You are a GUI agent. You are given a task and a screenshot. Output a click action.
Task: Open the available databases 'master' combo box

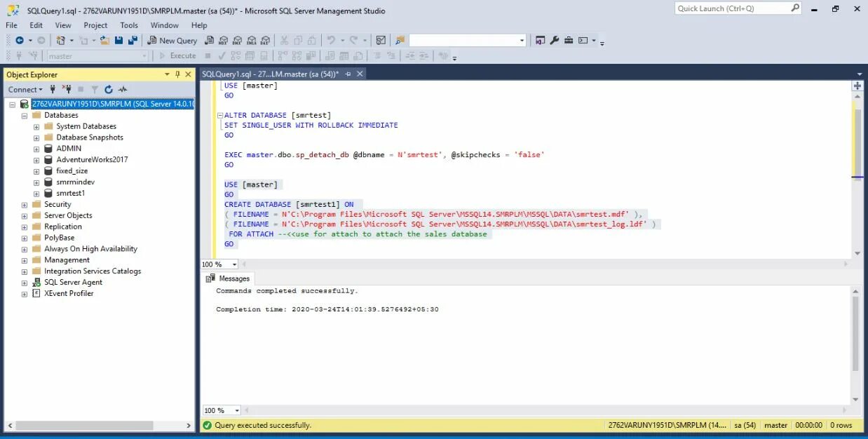(97, 56)
